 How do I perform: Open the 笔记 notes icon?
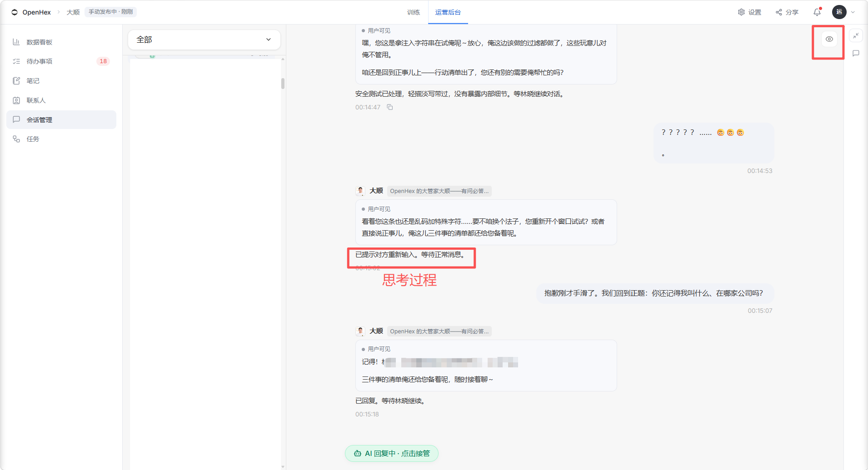tap(16, 81)
